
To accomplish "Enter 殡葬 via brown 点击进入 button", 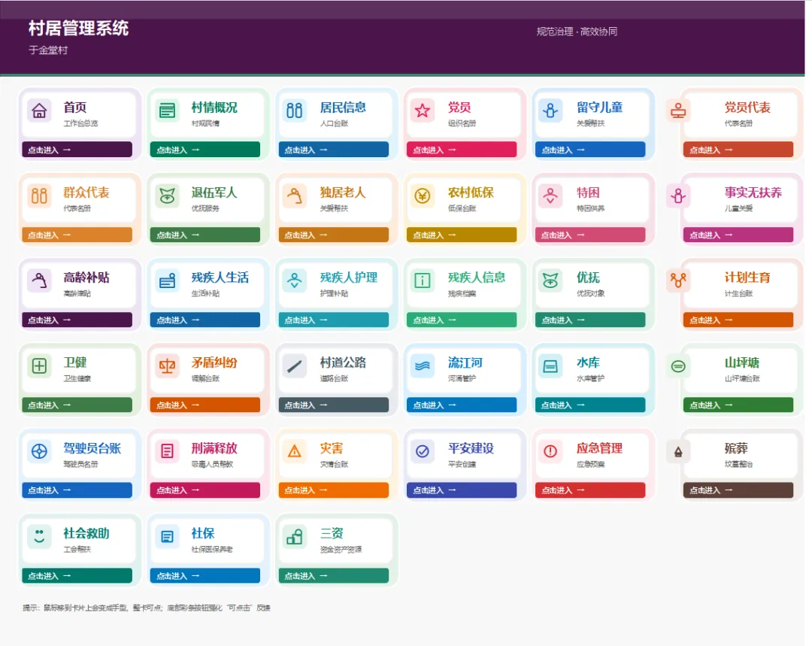I will click(x=738, y=490).
